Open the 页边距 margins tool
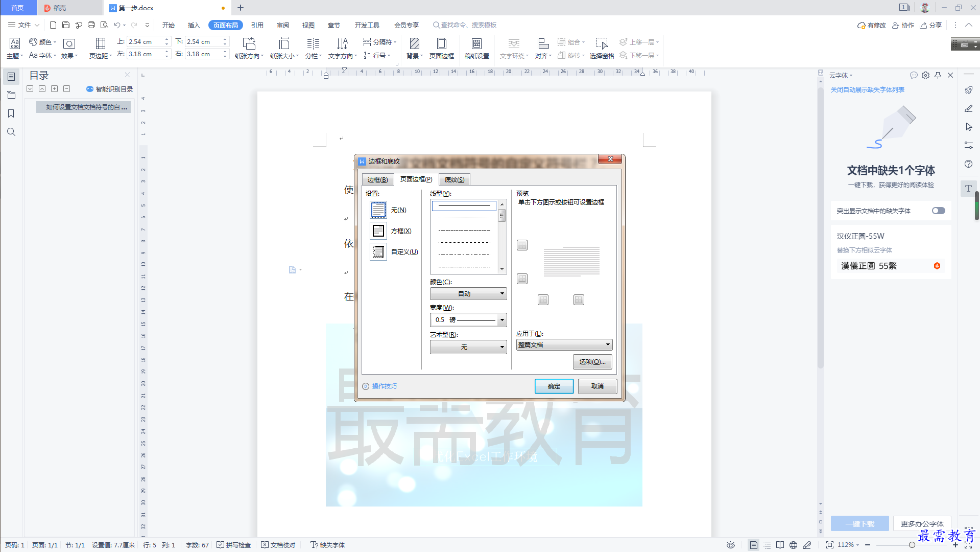The width and height of the screenshot is (980, 552). [x=101, y=48]
